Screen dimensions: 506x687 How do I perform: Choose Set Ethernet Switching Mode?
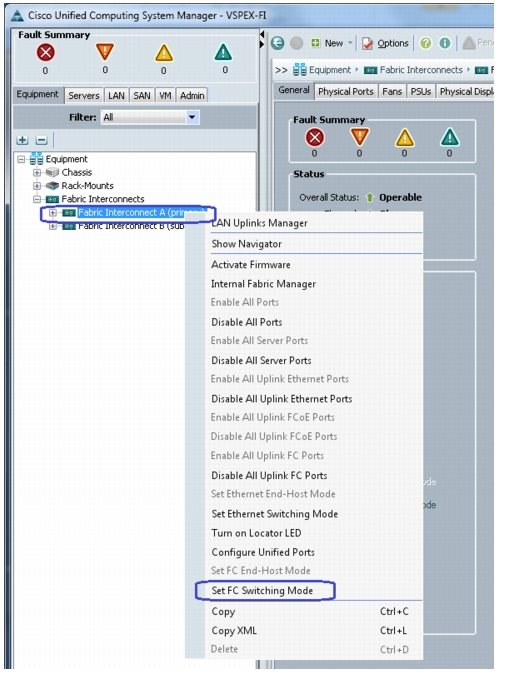click(314, 513)
